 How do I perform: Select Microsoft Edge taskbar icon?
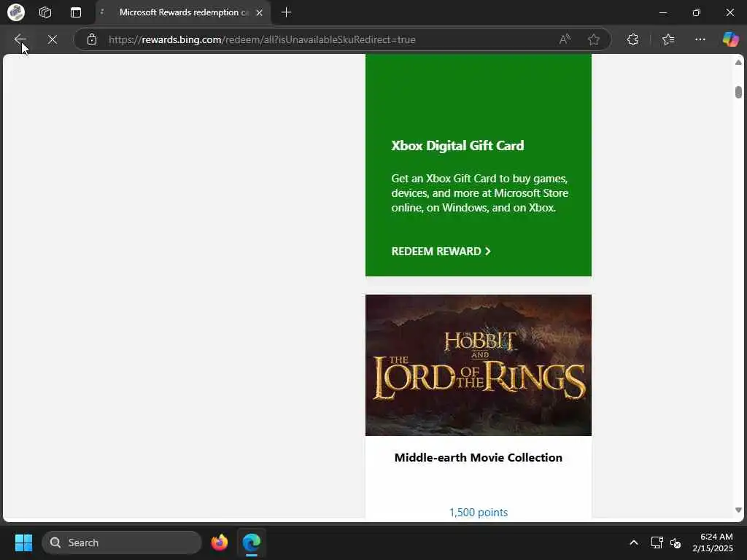pos(251,542)
